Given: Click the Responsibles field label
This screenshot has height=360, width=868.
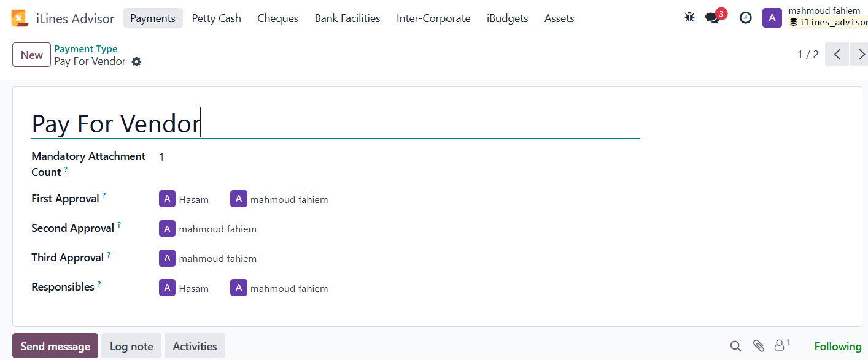Looking at the screenshot, I should pyautogui.click(x=63, y=287).
